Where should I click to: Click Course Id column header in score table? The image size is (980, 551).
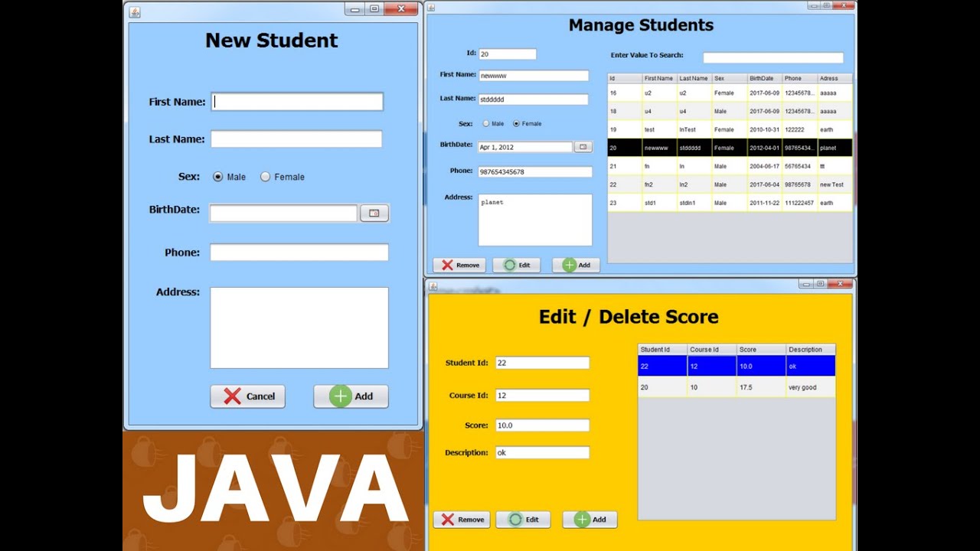712,349
